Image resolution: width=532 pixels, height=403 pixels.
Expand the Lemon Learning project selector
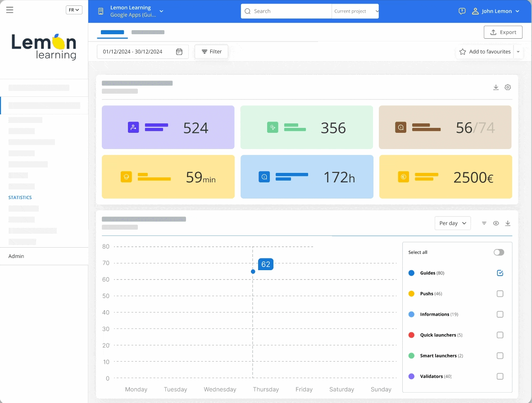pyautogui.click(x=162, y=11)
